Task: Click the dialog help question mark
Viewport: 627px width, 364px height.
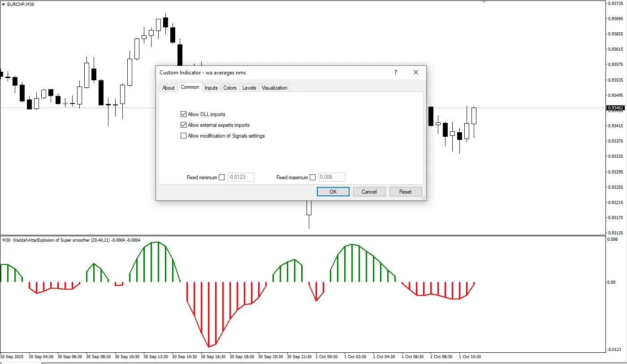Action: coord(396,72)
